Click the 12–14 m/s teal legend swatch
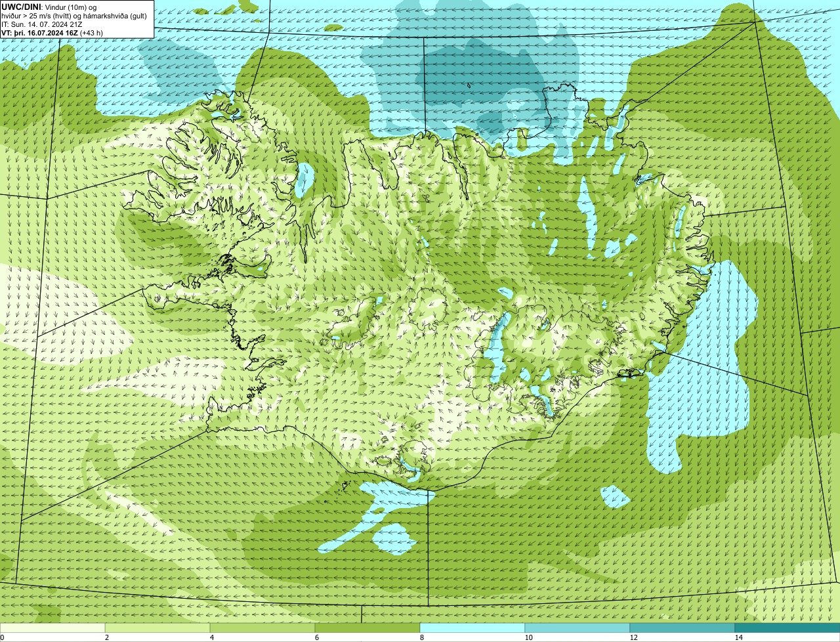 682,628
